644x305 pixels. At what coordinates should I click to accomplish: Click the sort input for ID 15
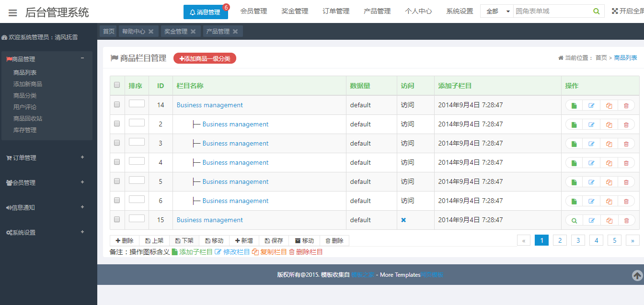click(x=137, y=218)
